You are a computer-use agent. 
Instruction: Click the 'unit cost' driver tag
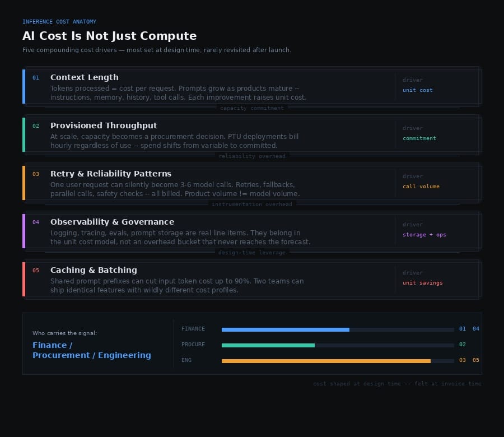(x=418, y=90)
